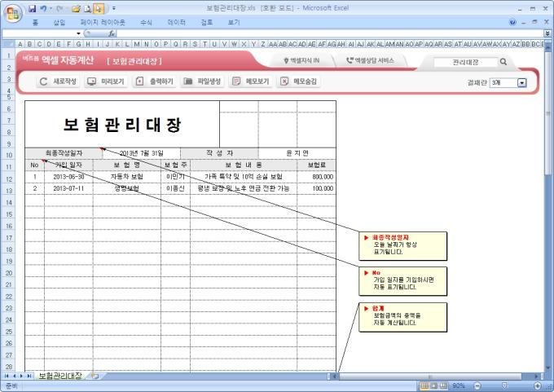Switch to Normal view icon
Image resolution: width=554 pixels, height=392 pixels.
tap(424, 385)
